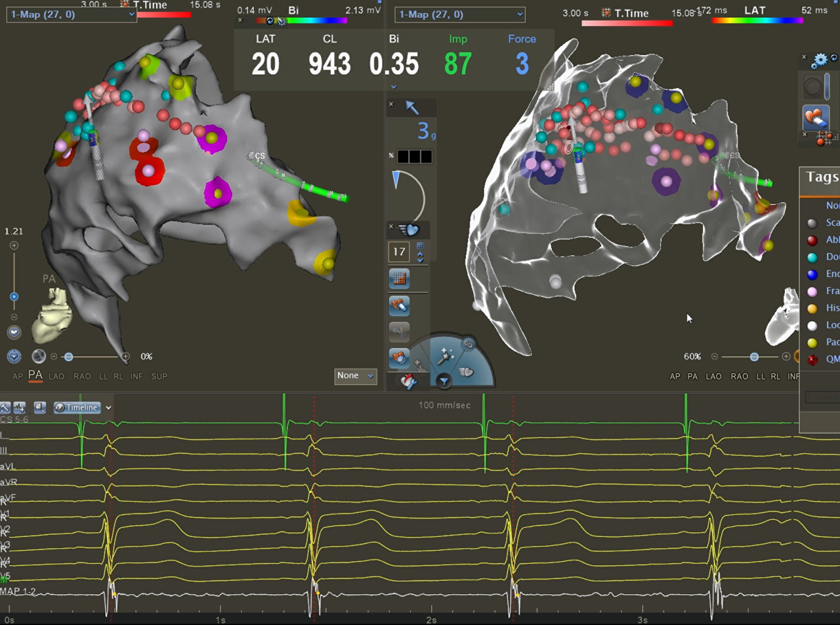
Task: Close the respiration panel with x
Action: point(391,226)
